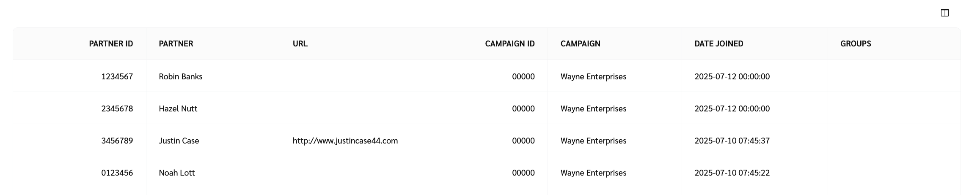Select partner Noah Lott

pos(176,173)
